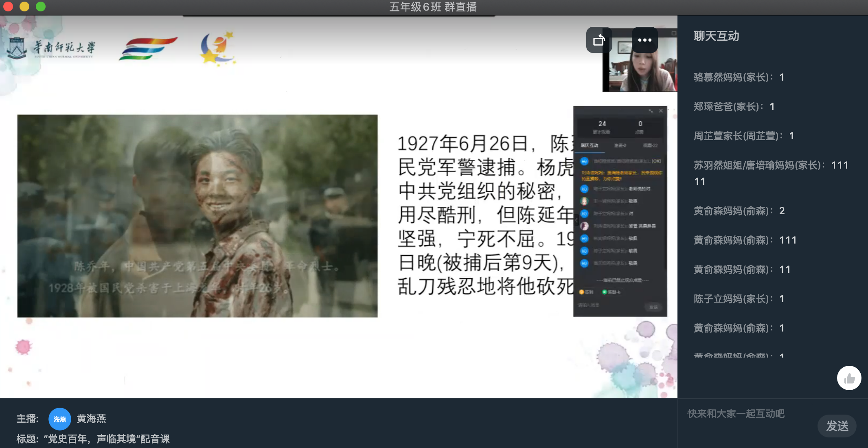Viewport: 868px width, 448px height.
Task: Click the rotate/share screen icon on video
Action: coord(599,40)
